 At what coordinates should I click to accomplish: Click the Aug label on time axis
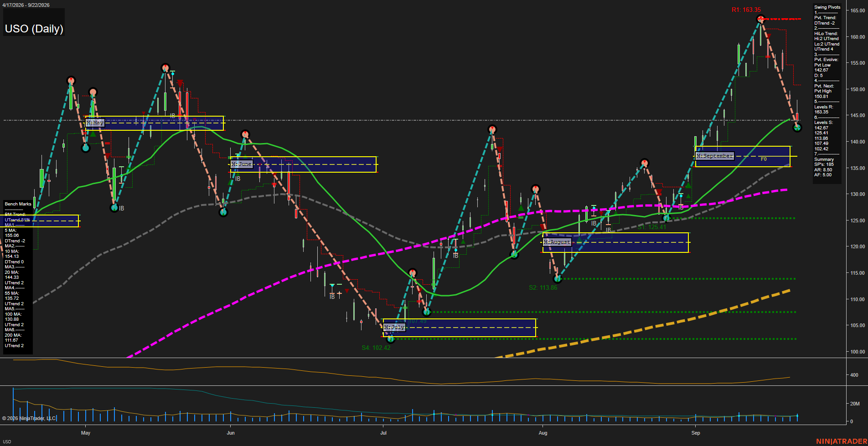[543, 433]
